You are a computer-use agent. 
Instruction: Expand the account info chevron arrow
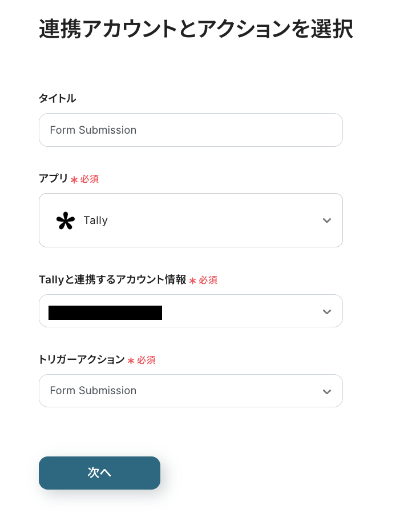click(x=326, y=311)
